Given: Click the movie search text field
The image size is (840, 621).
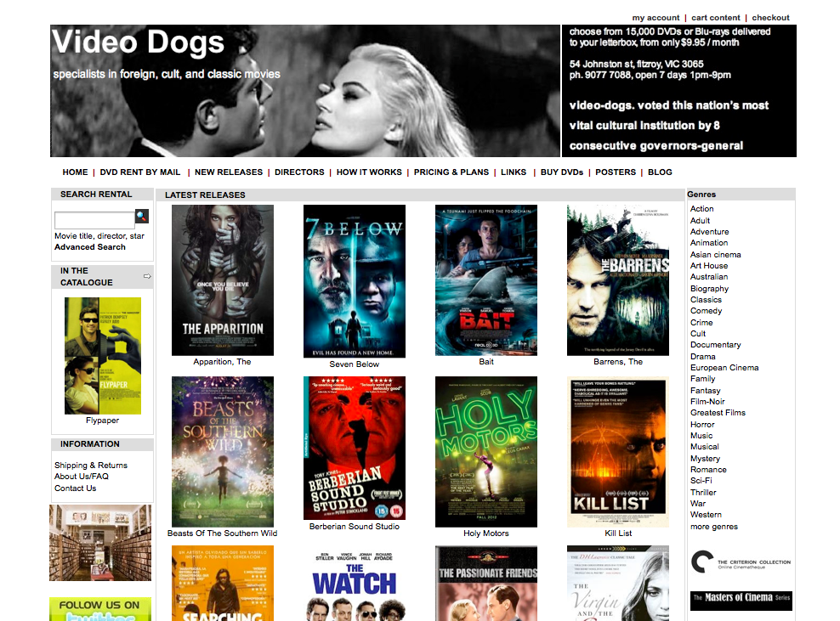Looking at the screenshot, I should click(94, 219).
